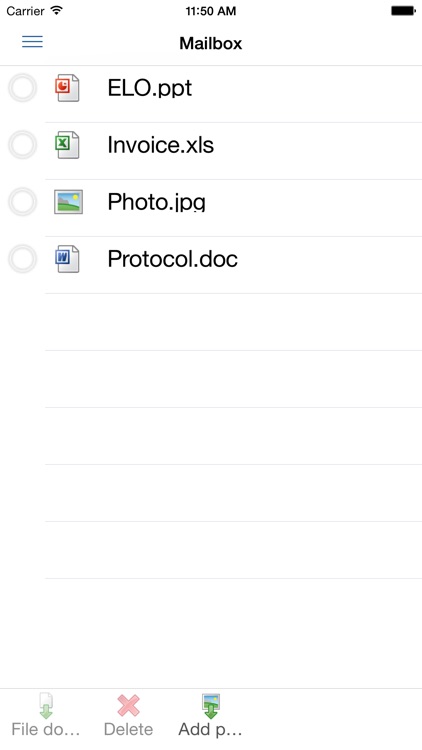Select the radio circle for ELO.ppt

coord(22,88)
